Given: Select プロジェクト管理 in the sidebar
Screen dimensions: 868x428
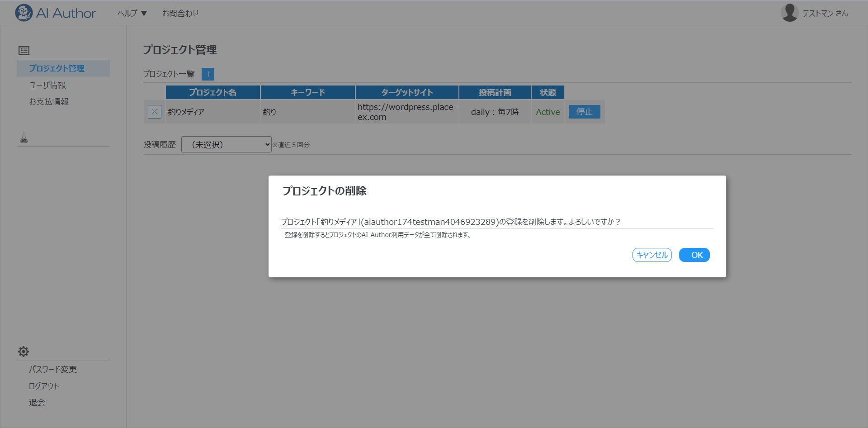Looking at the screenshot, I should point(57,68).
